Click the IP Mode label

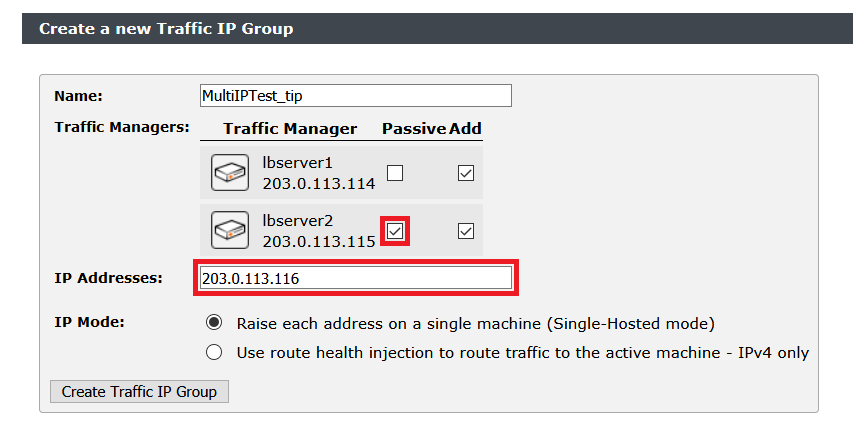pos(89,324)
